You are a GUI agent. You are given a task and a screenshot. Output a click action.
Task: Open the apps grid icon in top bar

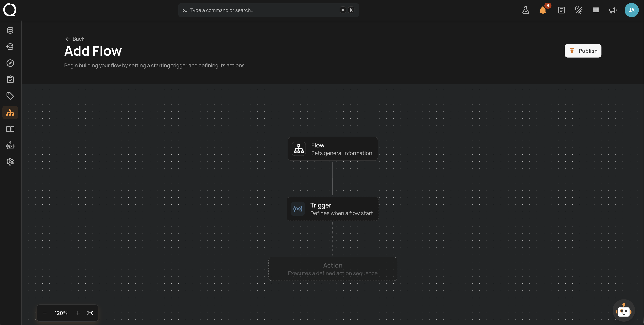point(596,10)
